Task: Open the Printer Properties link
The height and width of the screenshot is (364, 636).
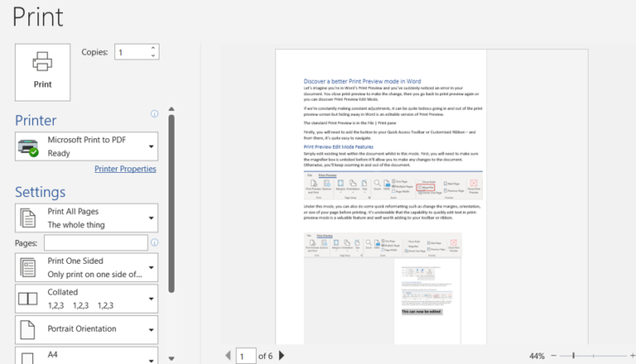Action: 125,169
